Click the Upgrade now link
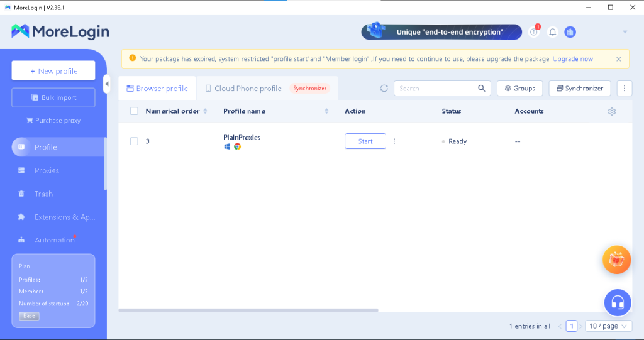This screenshot has width=644, height=340. 572,58
